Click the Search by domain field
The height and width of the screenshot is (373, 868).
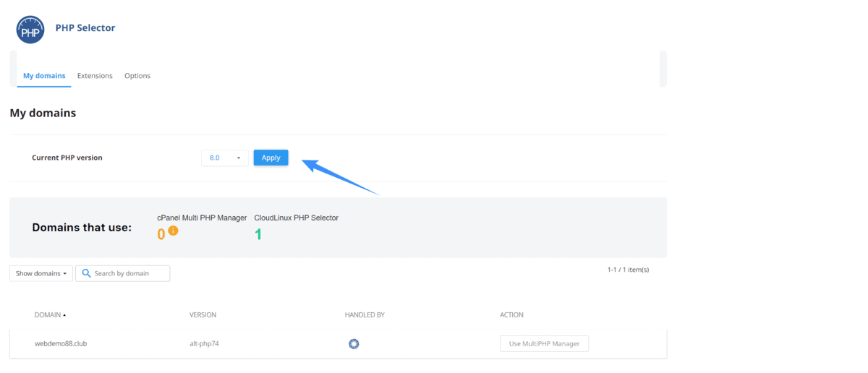click(123, 273)
